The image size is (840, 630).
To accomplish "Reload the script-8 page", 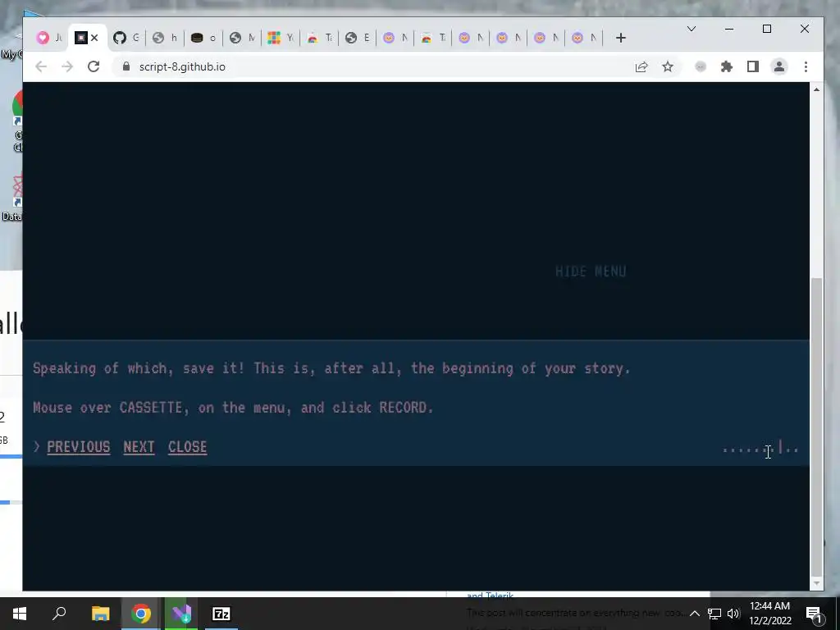I will (x=94, y=66).
